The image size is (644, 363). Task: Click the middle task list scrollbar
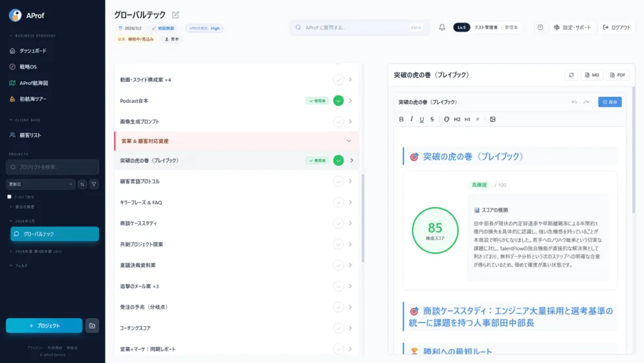(363, 218)
